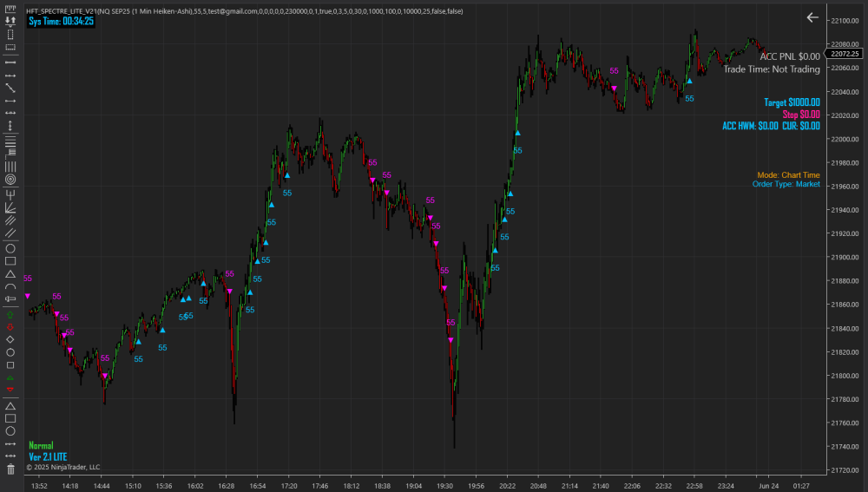
Task: Select the Arc drawing tool
Action: click(10, 286)
